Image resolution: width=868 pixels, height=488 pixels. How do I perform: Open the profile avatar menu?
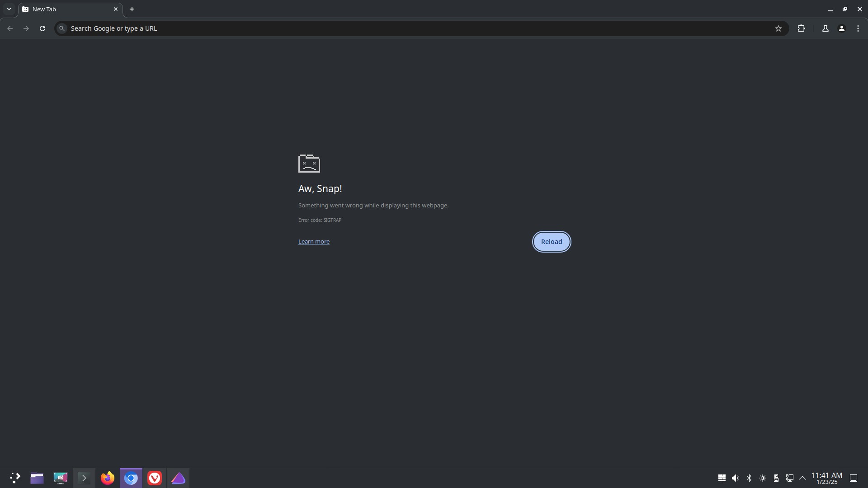coord(841,28)
